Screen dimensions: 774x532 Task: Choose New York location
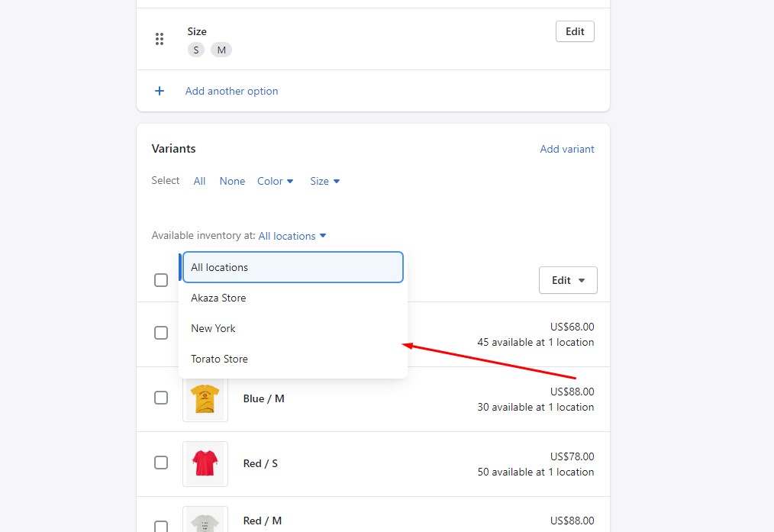pos(213,328)
